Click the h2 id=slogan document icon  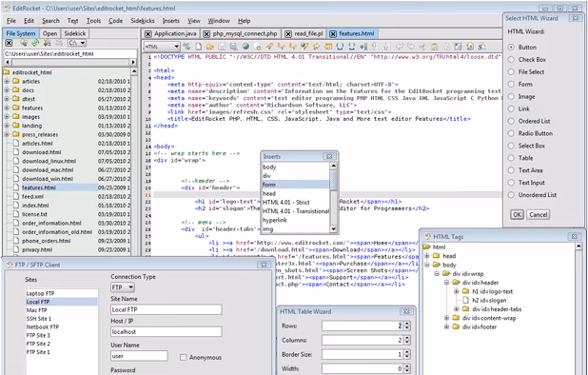(x=466, y=300)
